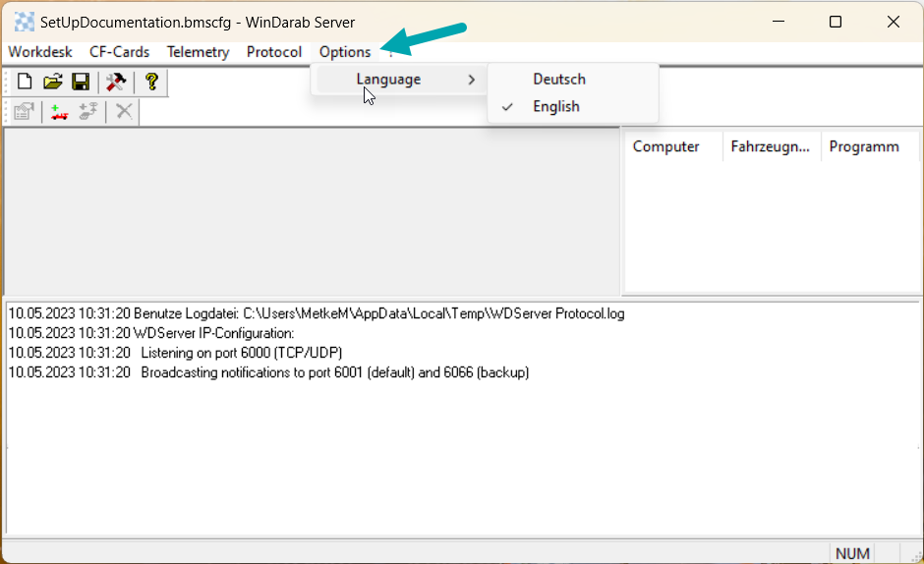
Task: Open settings via the hammer and wrench icon
Action: coord(116,82)
